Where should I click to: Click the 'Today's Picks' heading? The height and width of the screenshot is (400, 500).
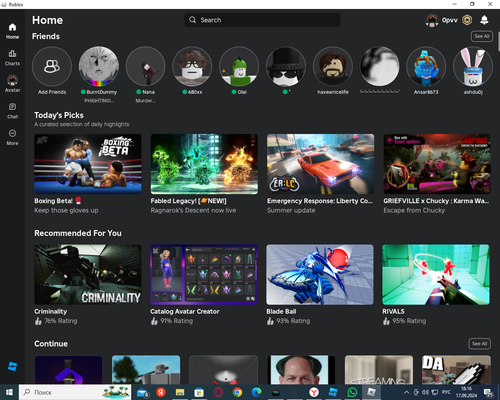pyautogui.click(x=59, y=115)
